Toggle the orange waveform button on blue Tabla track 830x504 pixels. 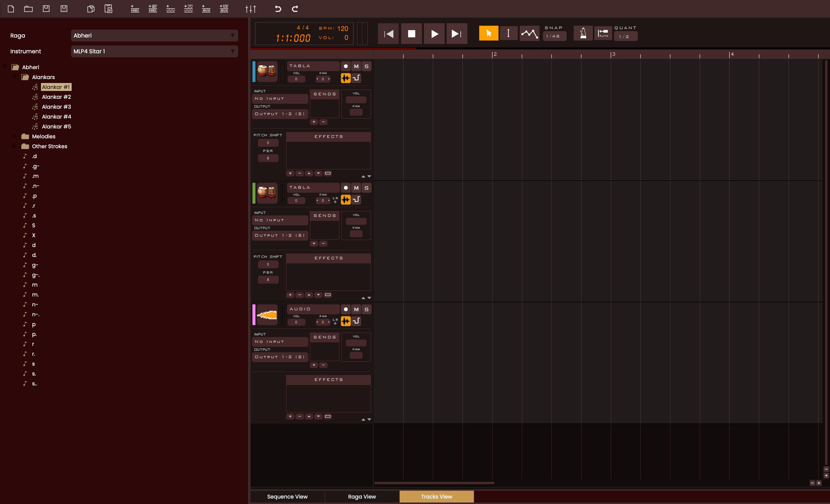[x=346, y=78]
